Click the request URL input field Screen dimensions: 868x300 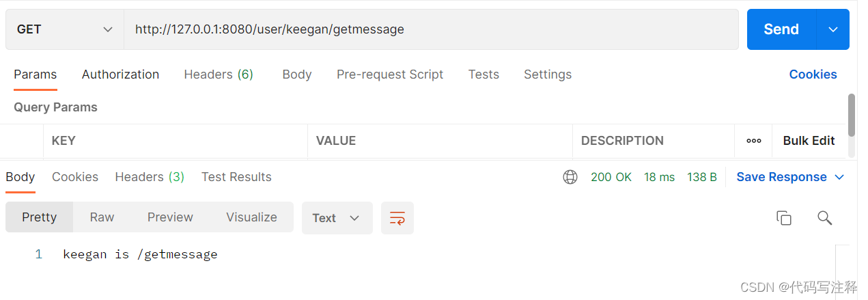(x=430, y=29)
